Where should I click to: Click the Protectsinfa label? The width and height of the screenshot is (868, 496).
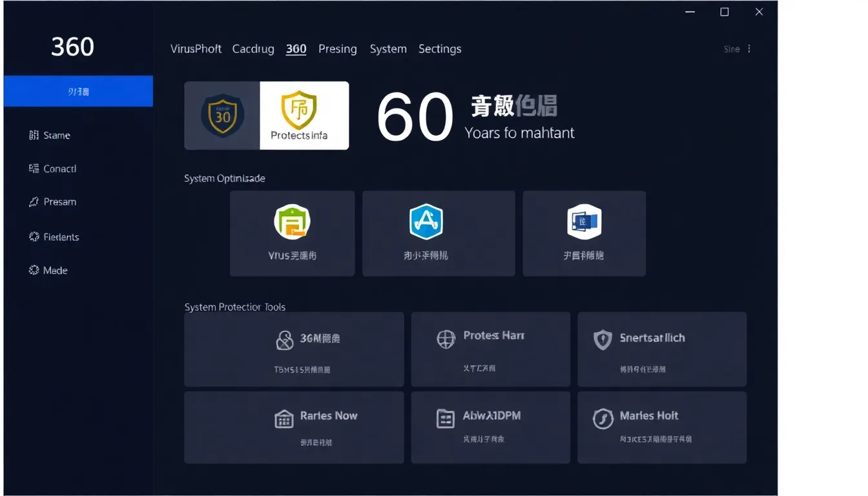pos(299,136)
